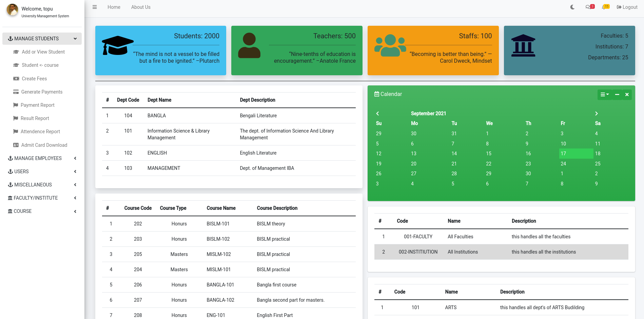This screenshot has width=644, height=319.
Task: Go to the Home menu item
Action: [x=114, y=7]
